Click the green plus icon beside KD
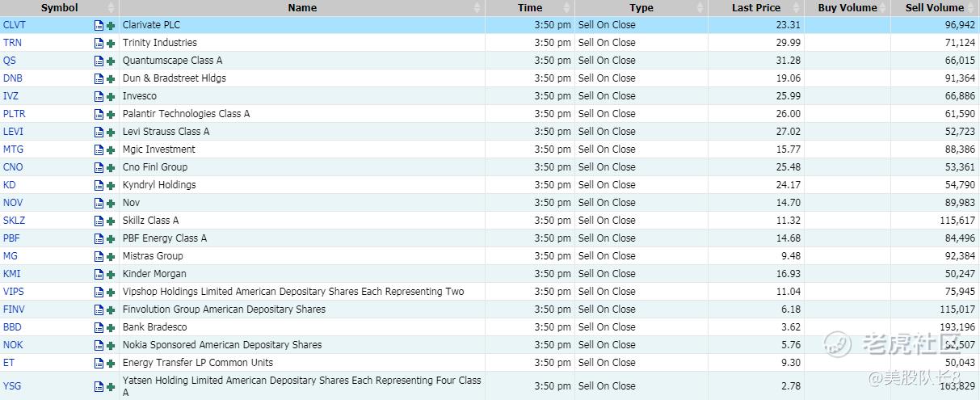 click(x=111, y=186)
